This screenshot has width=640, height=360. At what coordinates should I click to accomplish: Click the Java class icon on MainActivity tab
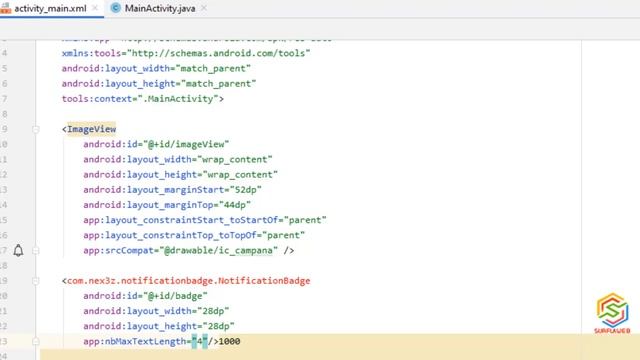point(116,8)
